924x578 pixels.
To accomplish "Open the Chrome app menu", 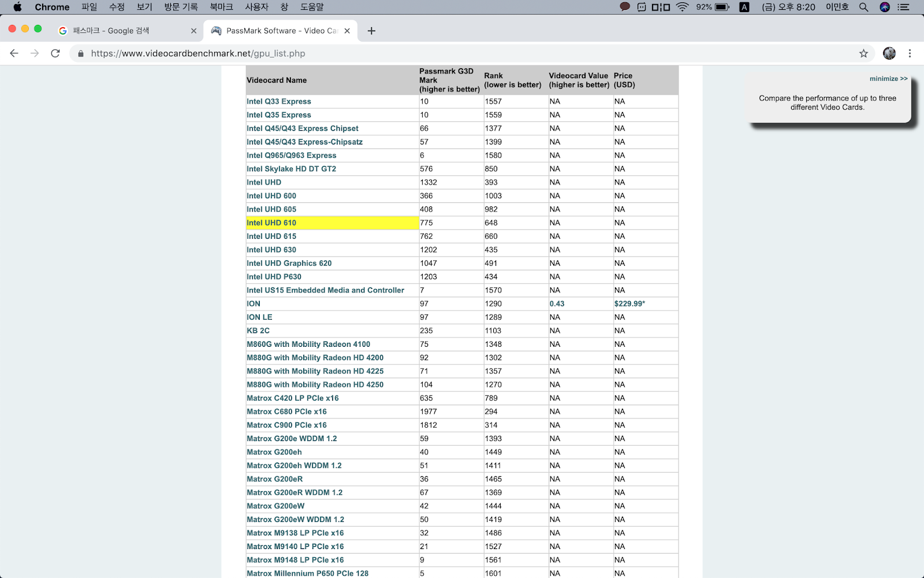I will [x=52, y=7].
